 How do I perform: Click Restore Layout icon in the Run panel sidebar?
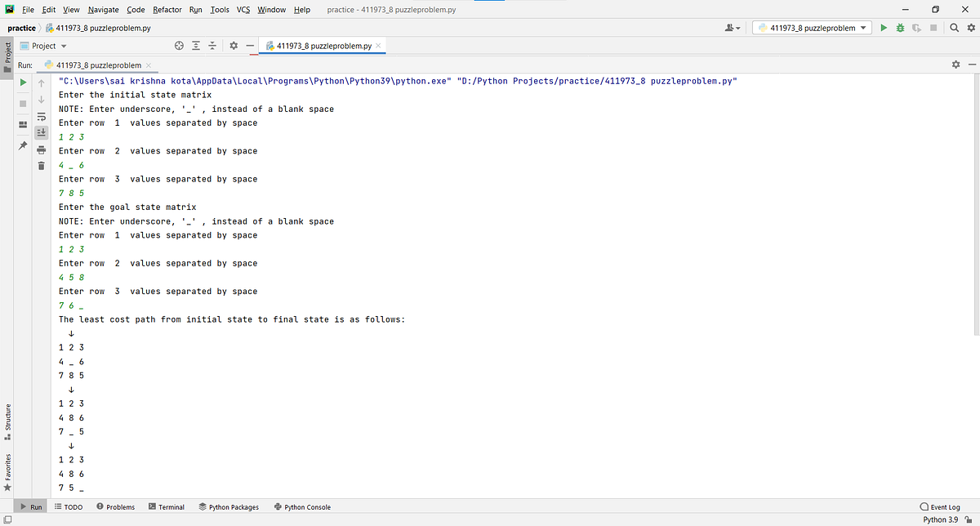[x=24, y=125]
